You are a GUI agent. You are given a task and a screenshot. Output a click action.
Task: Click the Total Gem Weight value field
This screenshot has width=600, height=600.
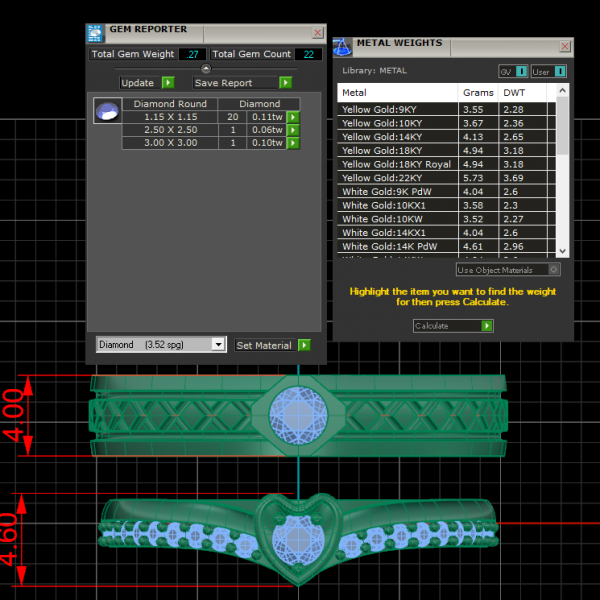click(x=192, y=54)
